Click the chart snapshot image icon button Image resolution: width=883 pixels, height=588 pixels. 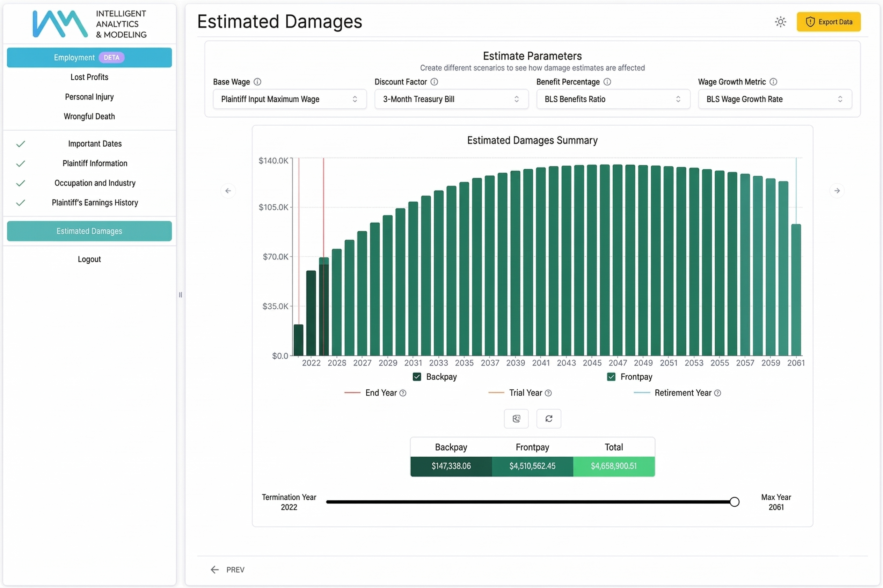click(516, 419)
